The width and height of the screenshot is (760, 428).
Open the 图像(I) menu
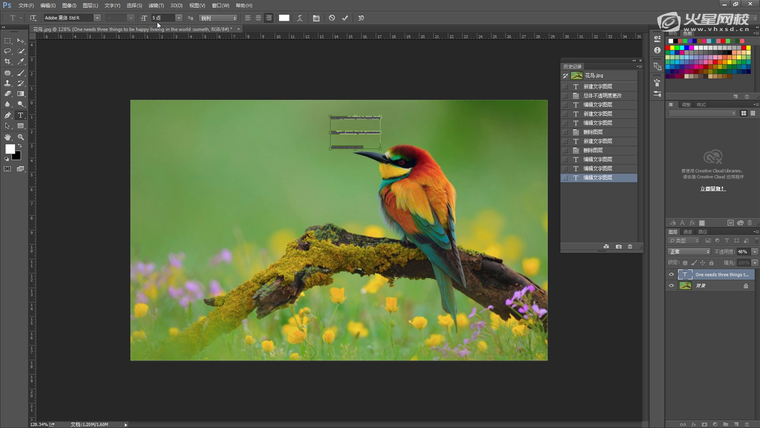(69, 5)
